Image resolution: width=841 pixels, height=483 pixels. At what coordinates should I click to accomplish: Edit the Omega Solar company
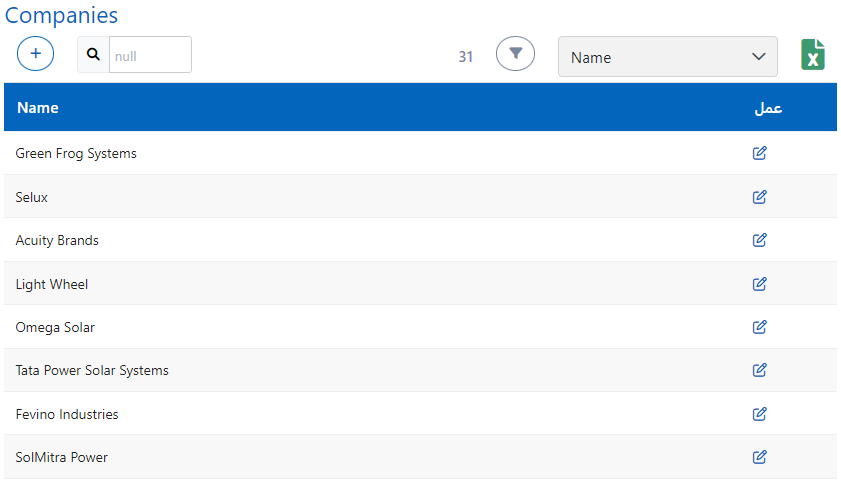pos(759,327)
